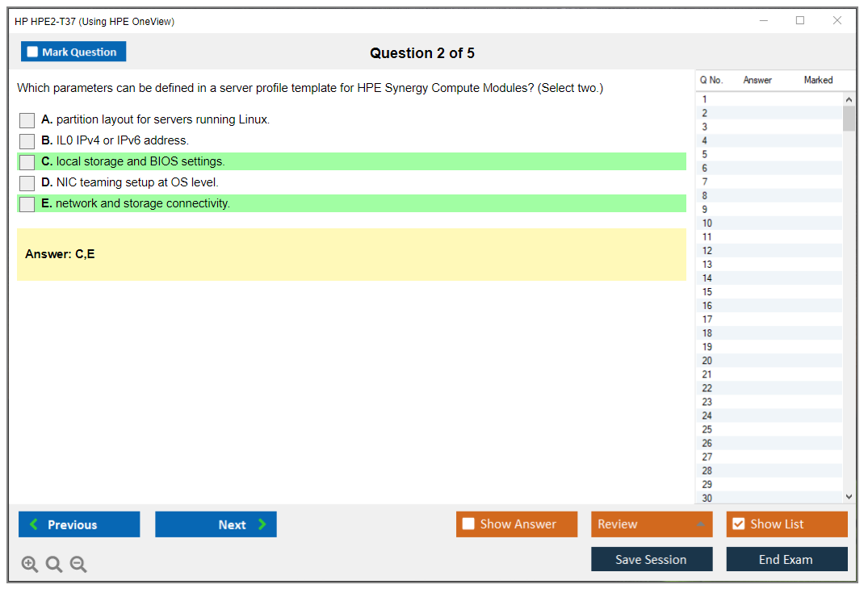The height and width of the screenshot is (593, 868).
Task: Click the zoom reset magnifier icon
Action: coord(54,565)
